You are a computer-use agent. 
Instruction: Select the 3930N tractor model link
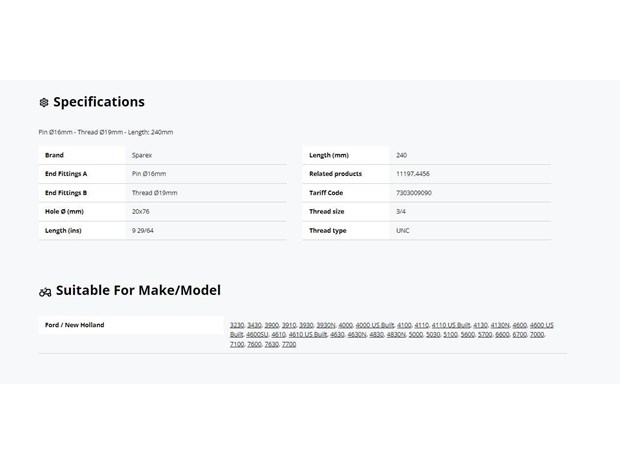tap(326, 325)
